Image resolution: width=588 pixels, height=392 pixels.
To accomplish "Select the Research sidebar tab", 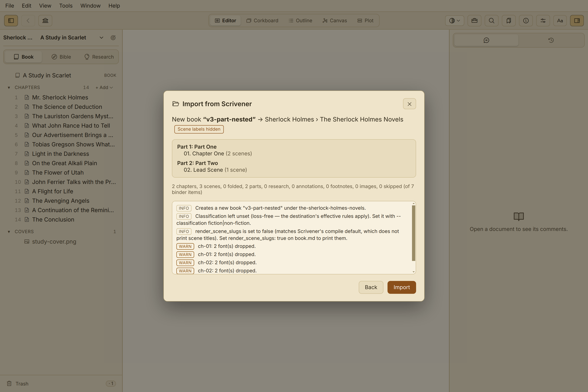I will (x=99, y=57).
